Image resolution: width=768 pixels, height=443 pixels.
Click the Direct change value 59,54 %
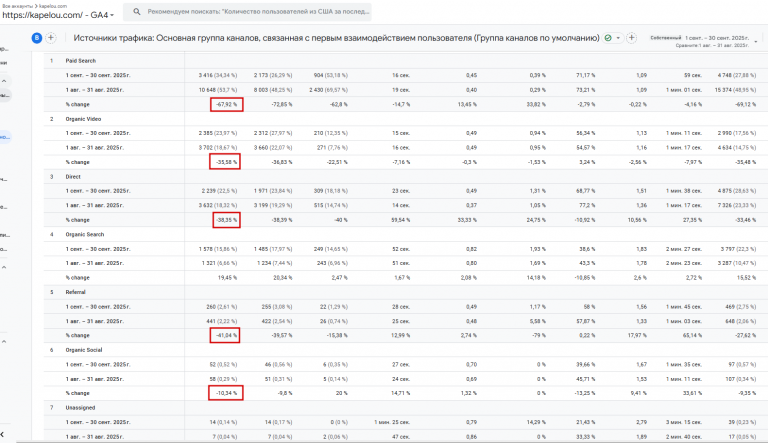401,220
